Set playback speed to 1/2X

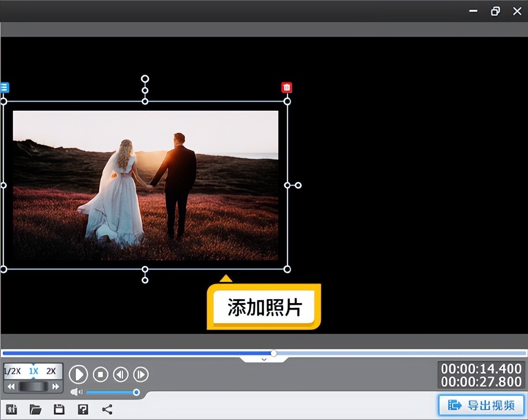pyautogui.click(x=12, y=371)
